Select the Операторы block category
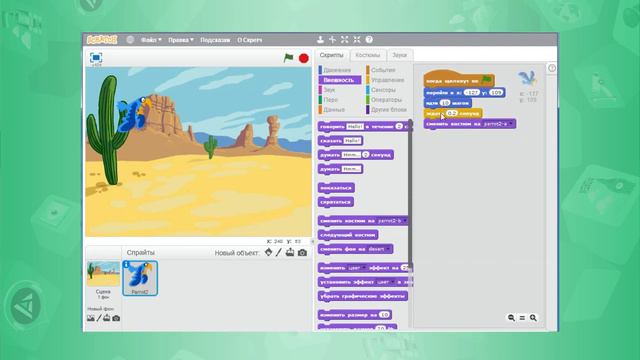Viewport: 640px width, 360px height. (x=386, y=100)
